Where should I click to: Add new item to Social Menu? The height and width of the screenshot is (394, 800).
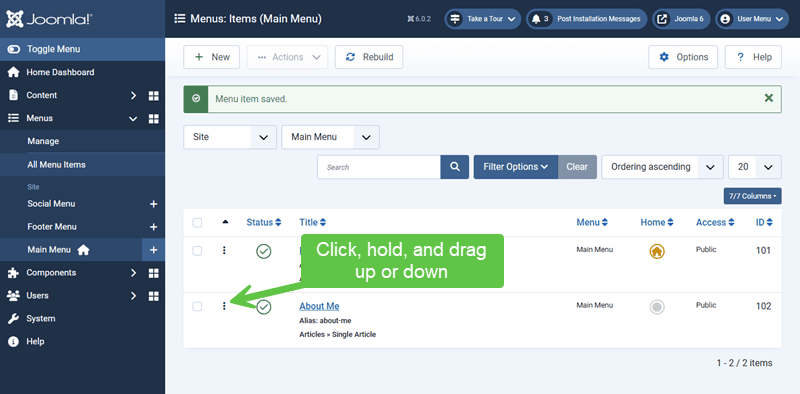point(153,204)
